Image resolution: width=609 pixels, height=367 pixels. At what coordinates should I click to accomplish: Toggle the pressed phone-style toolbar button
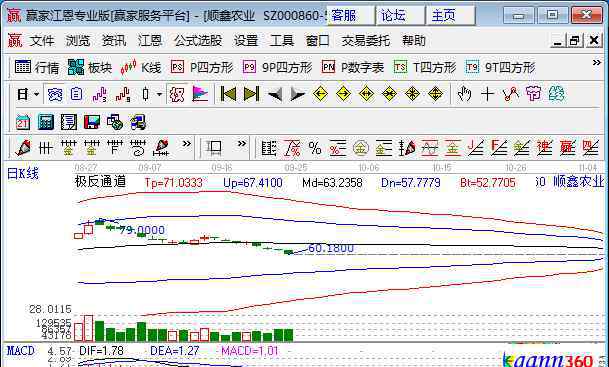[x=54, y=94]
